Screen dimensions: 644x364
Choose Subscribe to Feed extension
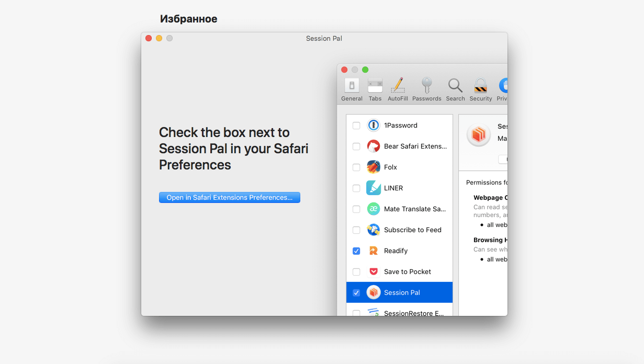412,230
